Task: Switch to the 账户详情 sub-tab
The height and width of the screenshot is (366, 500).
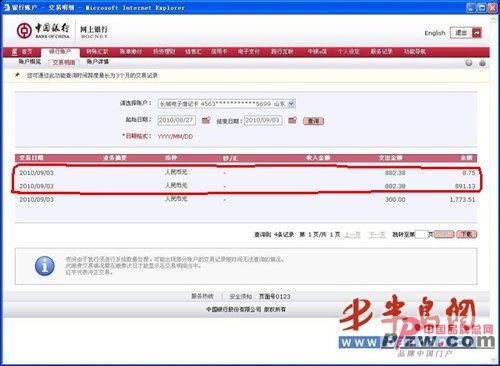Action: [98, 62]
